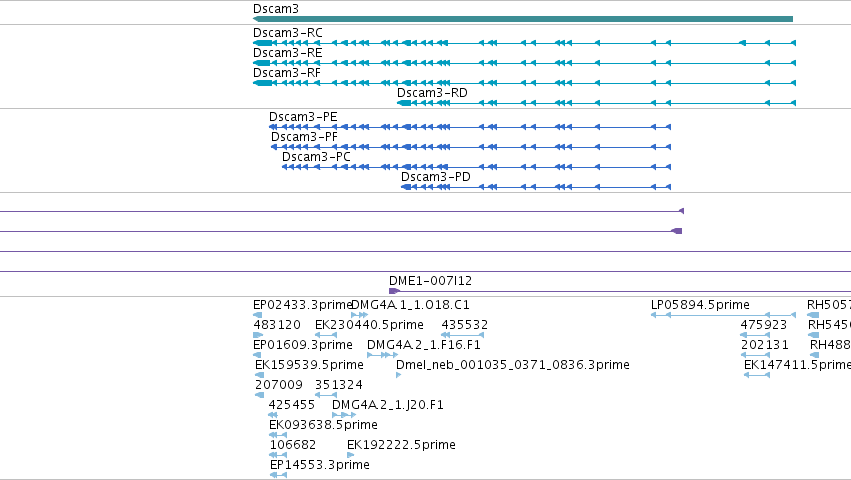Select the EK159539.5prime label
This screenshot has height=480, width=851.
point(309,365)
